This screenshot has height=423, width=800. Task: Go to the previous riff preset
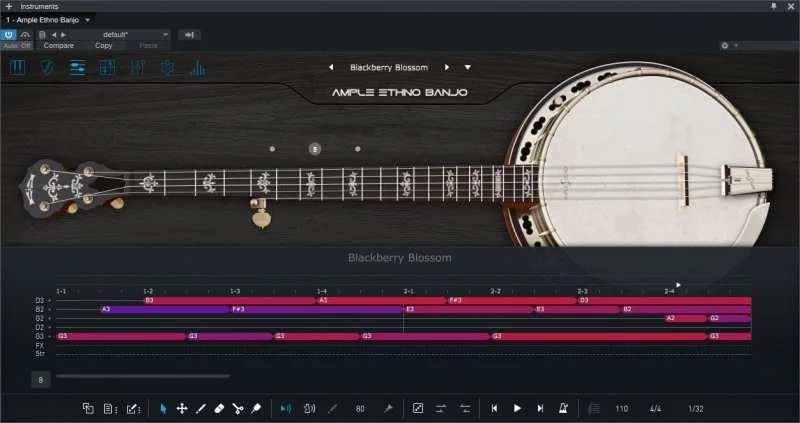[331, 67]
